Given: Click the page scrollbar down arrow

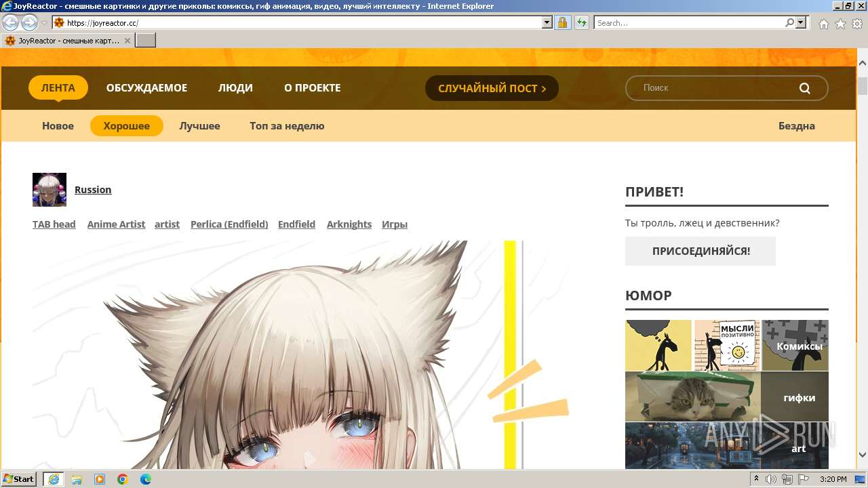Looking at the screenshot, I should pos(862,455).
